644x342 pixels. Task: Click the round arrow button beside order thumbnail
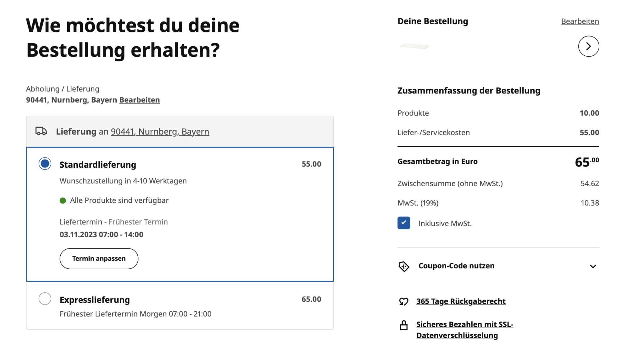click(x=588, y=46)
